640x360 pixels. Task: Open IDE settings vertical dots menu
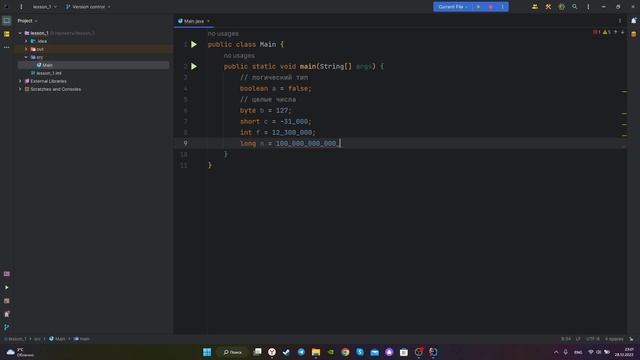click(588, 7)
